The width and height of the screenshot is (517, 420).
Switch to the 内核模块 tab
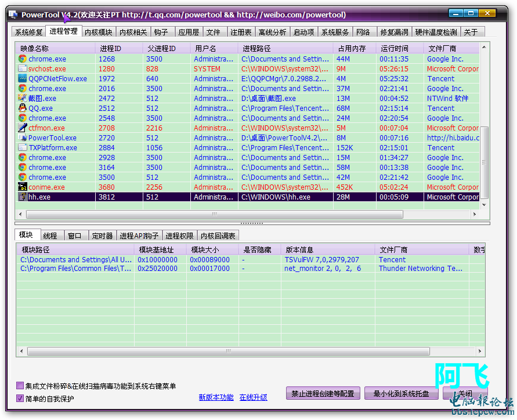(x=98, y=32)
